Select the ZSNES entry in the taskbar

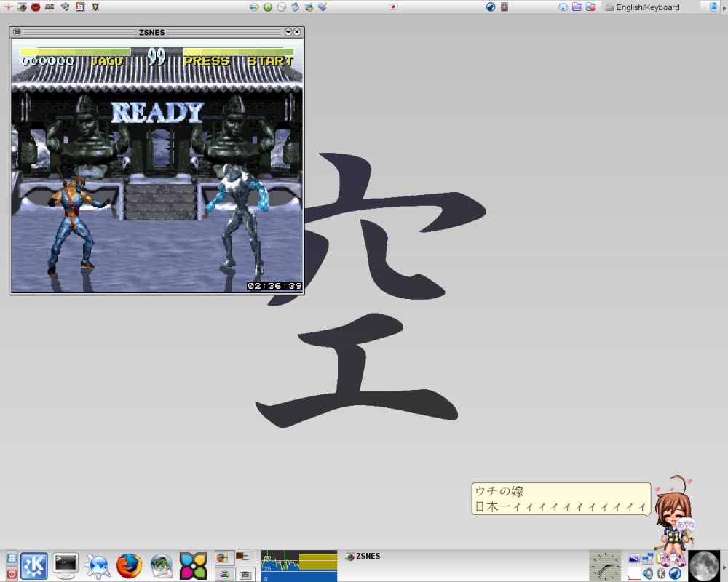(x=363, y=556)
